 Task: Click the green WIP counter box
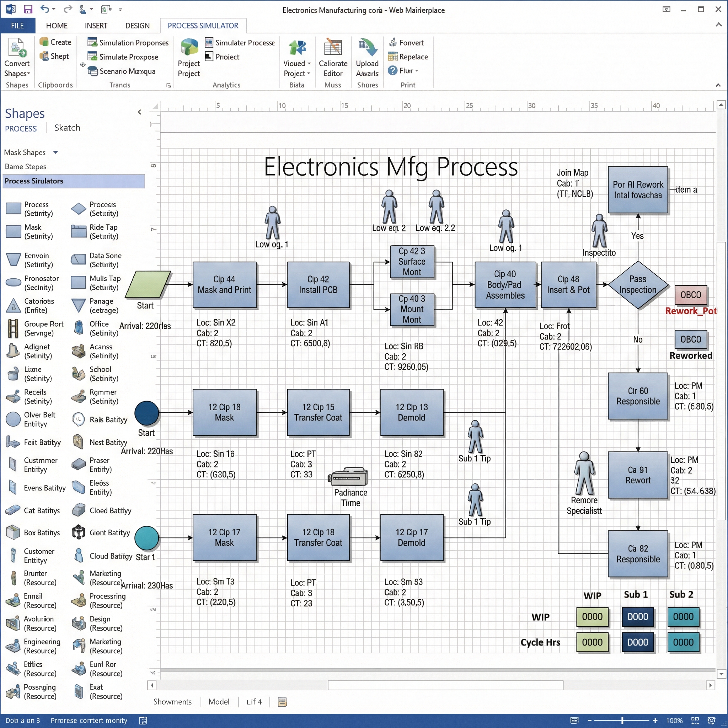click(592, 616)
